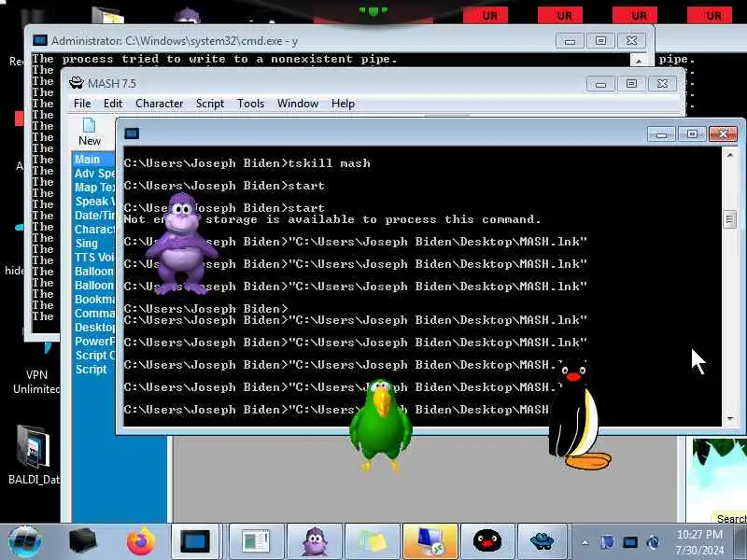Open the BALDI_Dat desktop folder icon

[x=34, y=455]
